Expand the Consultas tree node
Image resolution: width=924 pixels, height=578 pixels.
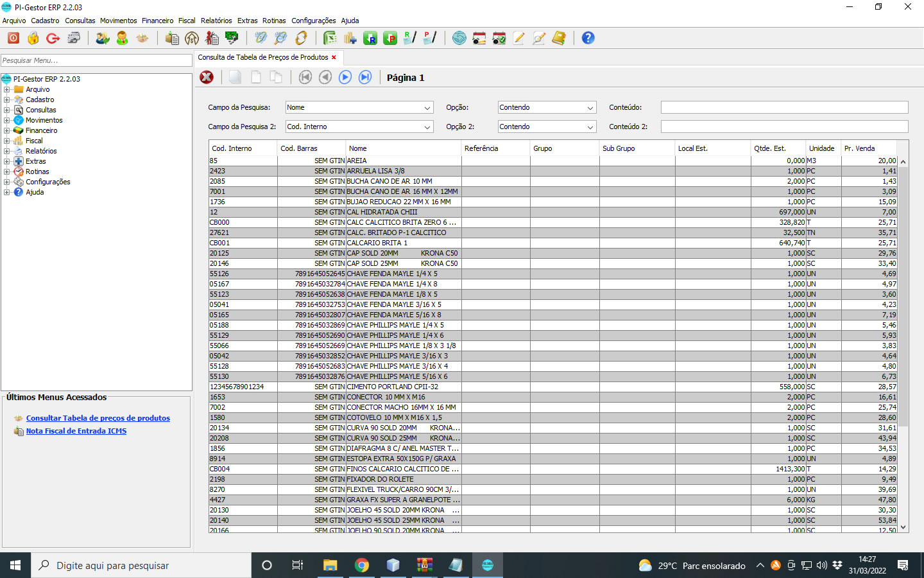[6, 110]
